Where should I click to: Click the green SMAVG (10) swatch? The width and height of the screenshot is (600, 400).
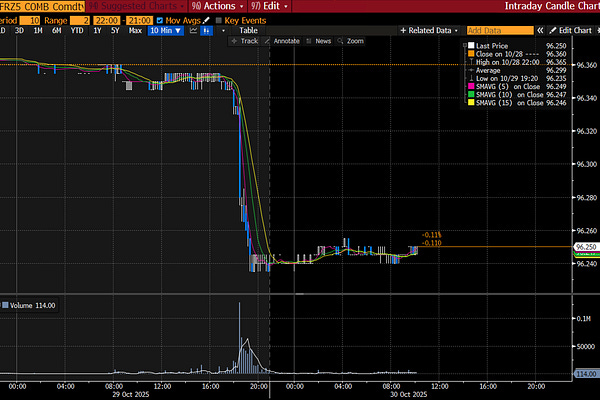pos(471,95)
